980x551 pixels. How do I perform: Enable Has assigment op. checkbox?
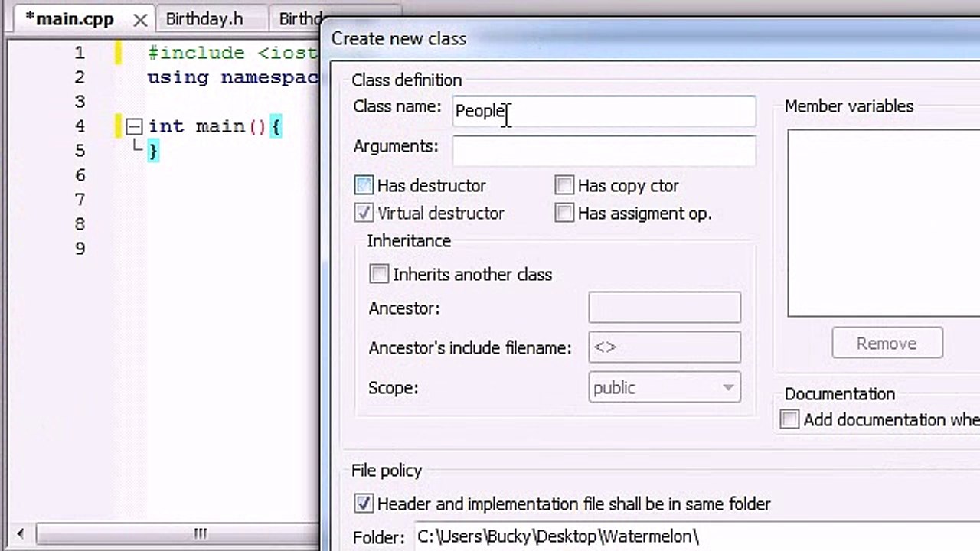tap(564, 214)
